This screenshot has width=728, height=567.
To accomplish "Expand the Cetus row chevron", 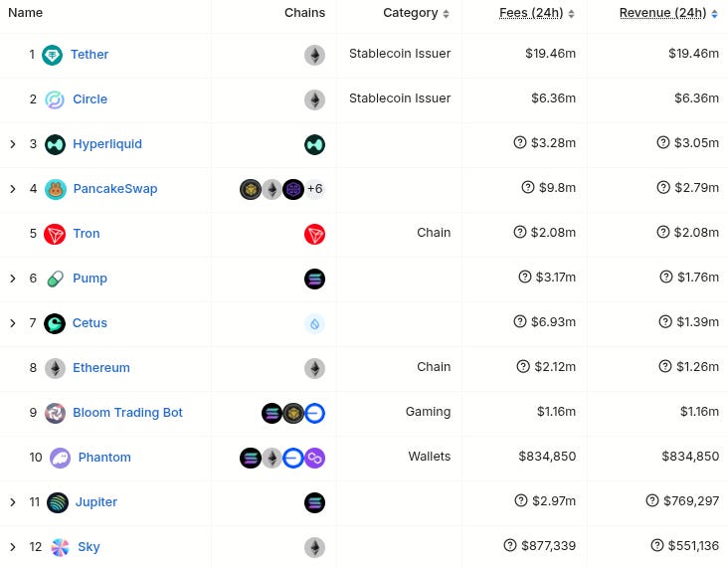I will (13, 323).
